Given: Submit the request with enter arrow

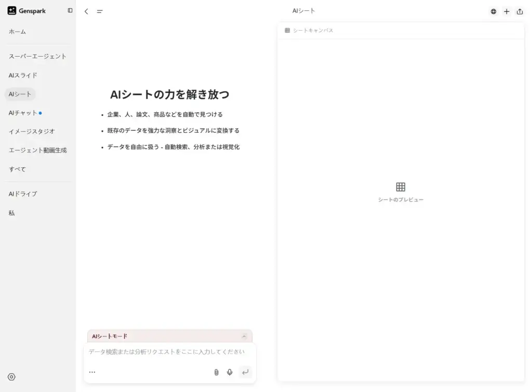Looking at the screenshot, I should [x=245, y=372].
